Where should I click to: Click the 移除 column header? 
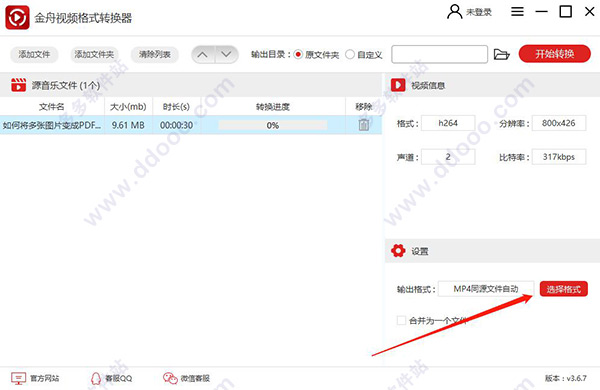click(x=364, y=107)
